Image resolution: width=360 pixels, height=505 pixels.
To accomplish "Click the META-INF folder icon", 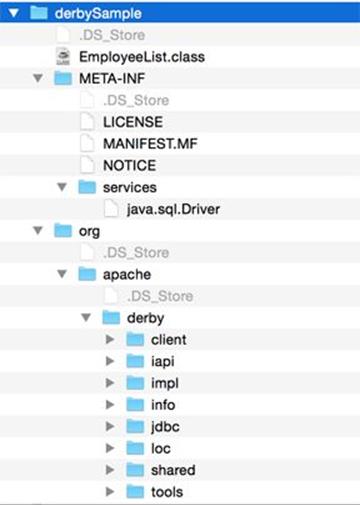I will (x=63, y=78).
